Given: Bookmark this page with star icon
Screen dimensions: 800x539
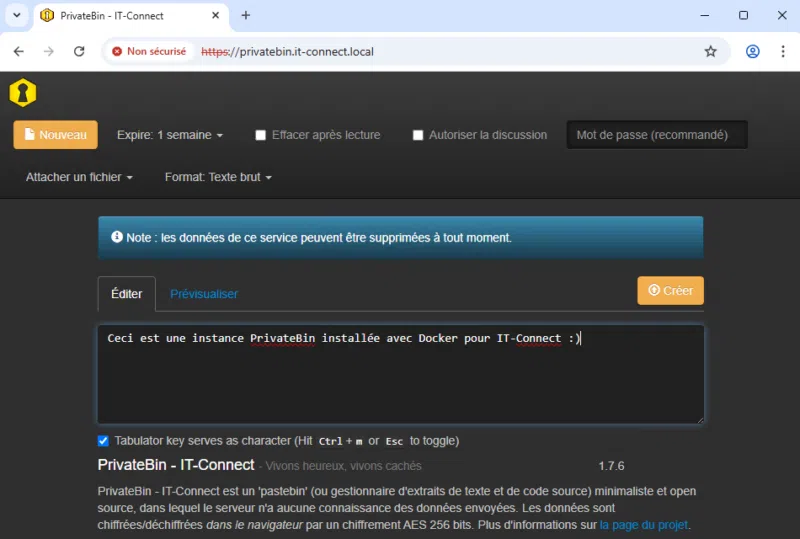Looking at the screenshot, I should (710, 52).
